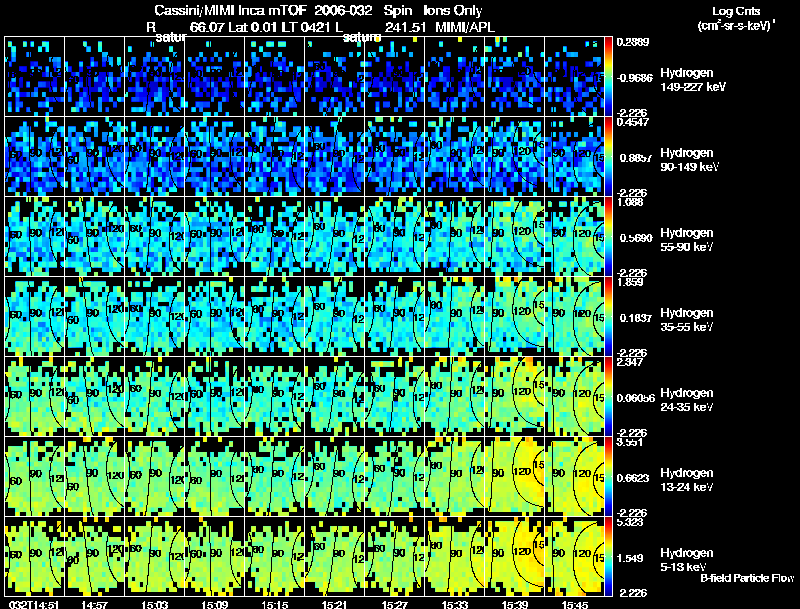This screenshot has height=609, width=800.
Task: Open the 13-24 keV image panel at 15:03
Action: click(155, 477)
